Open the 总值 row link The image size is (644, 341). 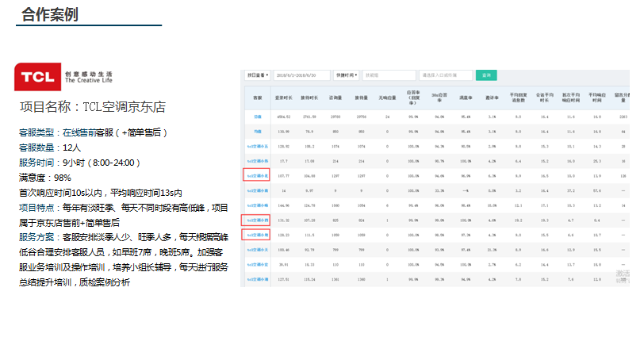258,117
